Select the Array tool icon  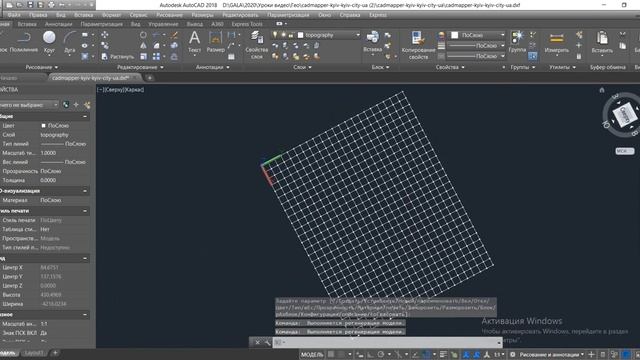(156, 56)
